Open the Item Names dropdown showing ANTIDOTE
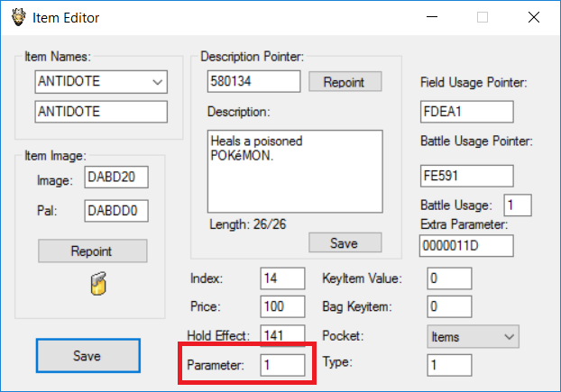561x392 pixels. click(101, 82)
